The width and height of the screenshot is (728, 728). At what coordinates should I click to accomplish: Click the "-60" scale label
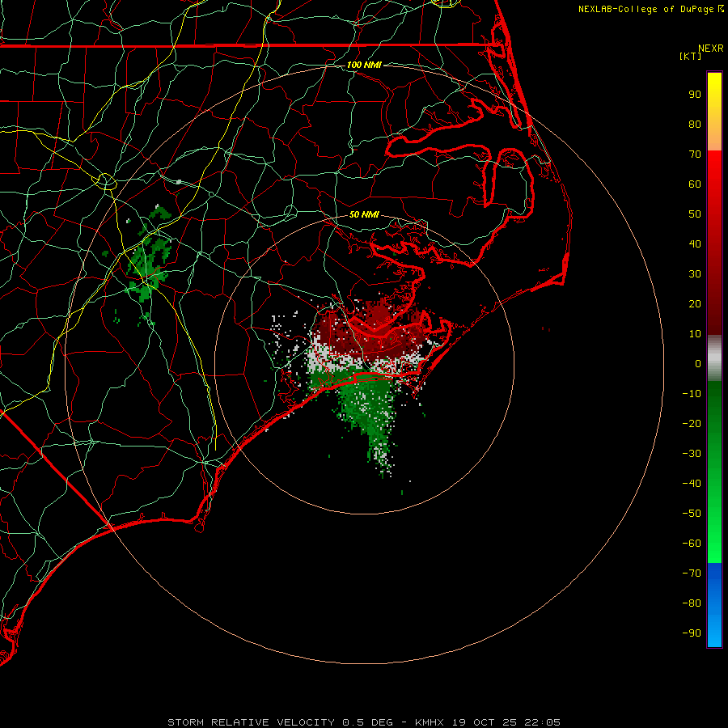(692, 544)
